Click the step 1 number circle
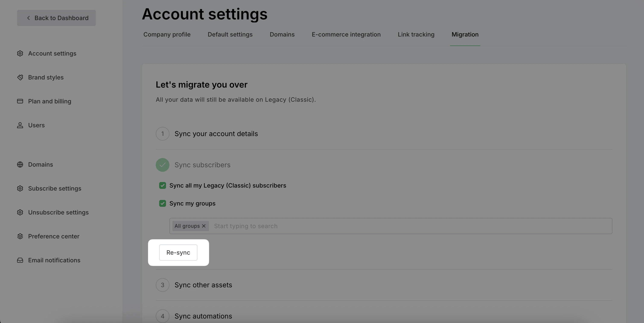Viewport: 644px width, 323px height. 163,134
